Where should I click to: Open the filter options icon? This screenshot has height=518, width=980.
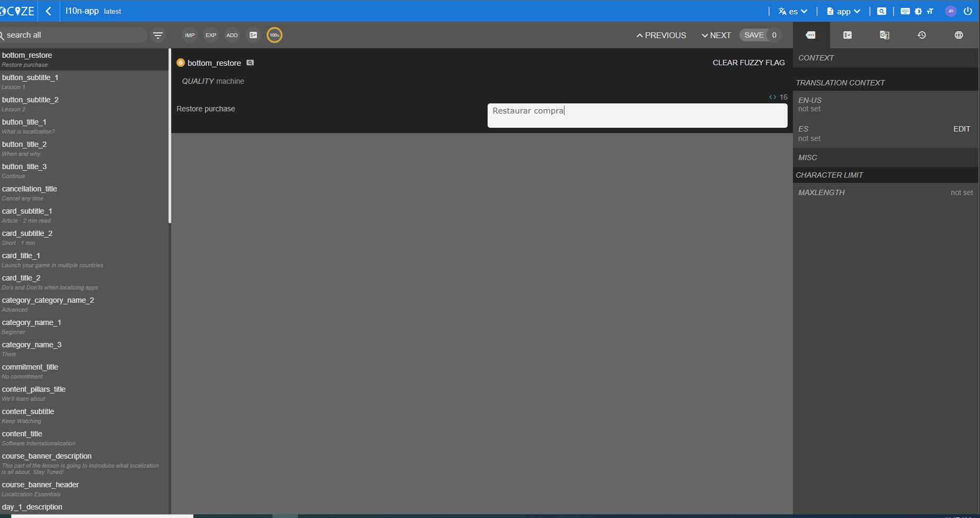[157, 35]
